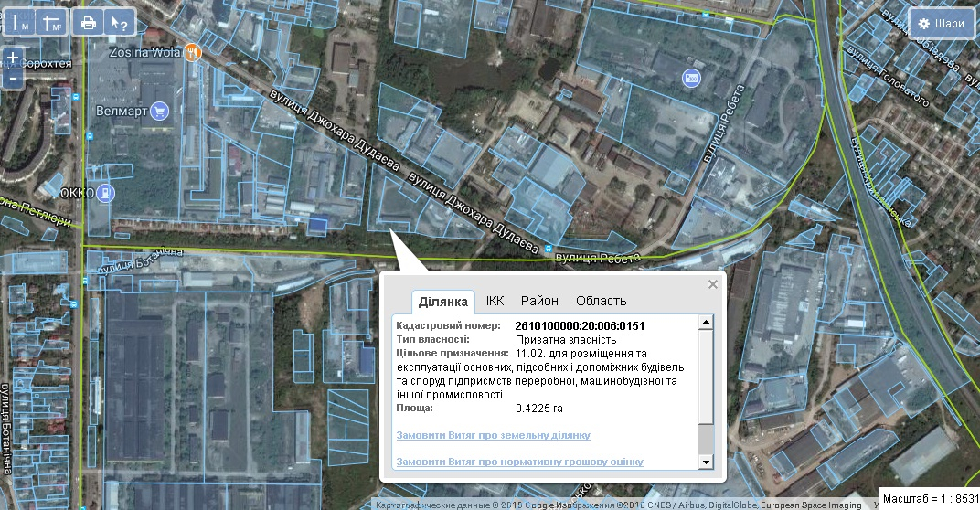The height and width of the screenshot is (510, 980).
Task: Order land parcel extract via Замовити Витяг про земельну ділянку
Action: coord(493,435)
